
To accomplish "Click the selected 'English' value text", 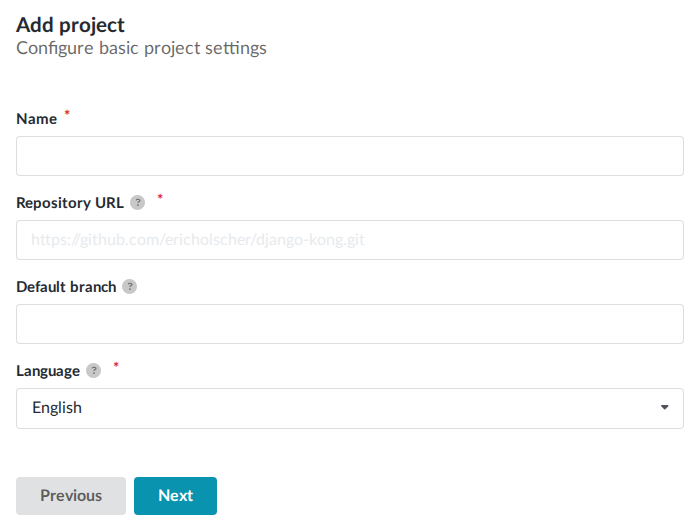I will [x=57, y=408].
